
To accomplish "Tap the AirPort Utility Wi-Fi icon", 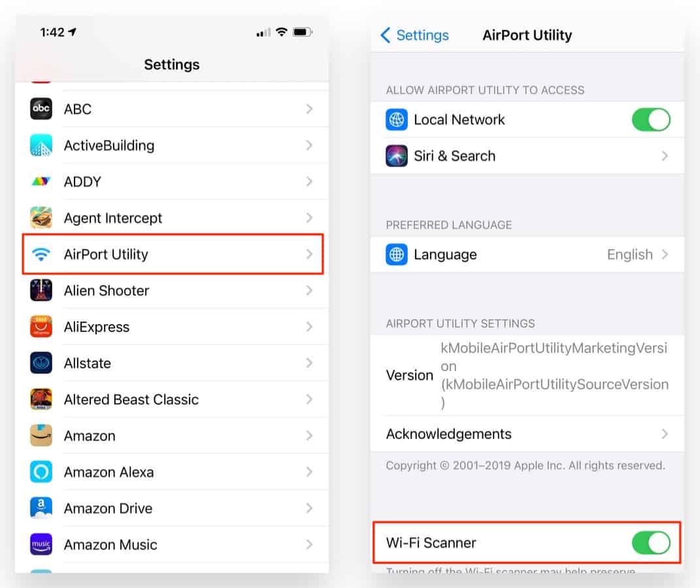I will click(x=41, y=254).
